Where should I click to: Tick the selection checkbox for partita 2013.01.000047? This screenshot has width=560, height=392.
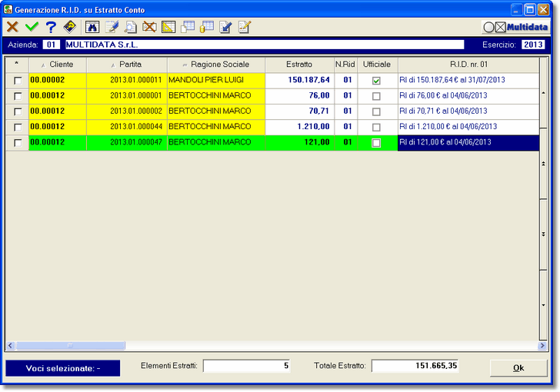point(18,143)
